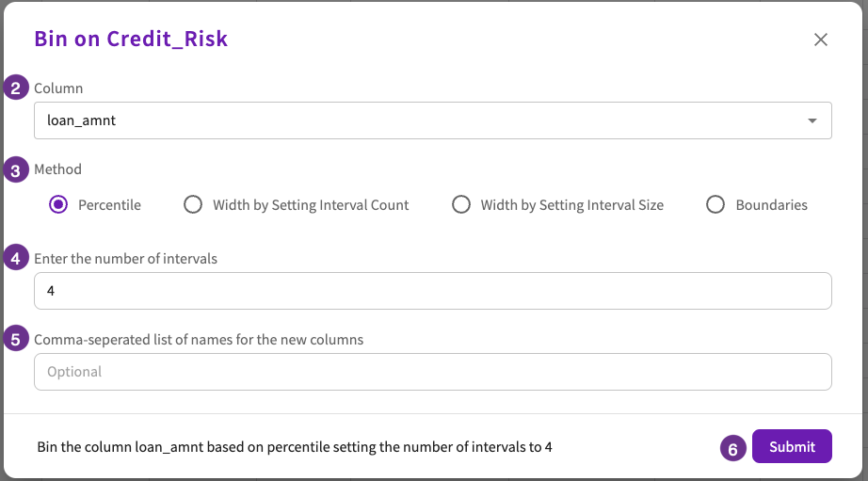
Task: Click the step 2 numbered badge
Action: (16, 88)
